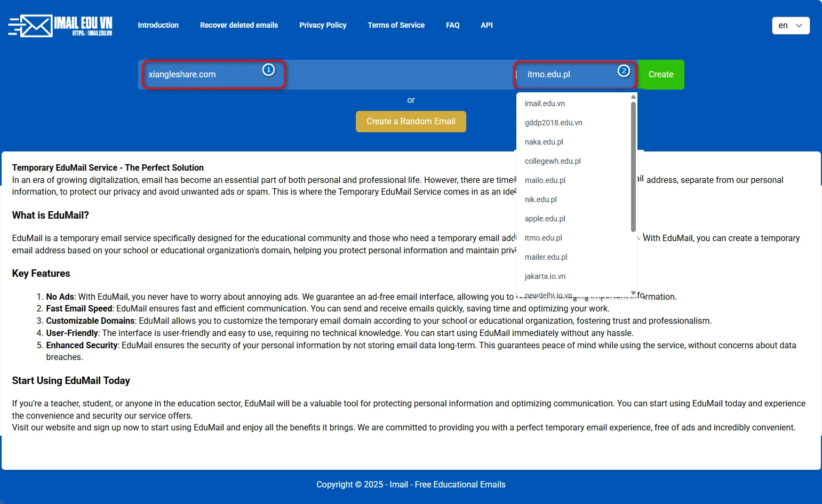The image size is (822, 504).
Task: Click the Imail Edu VN envelope logo
Action: pyautogui.click(x=60, y=26)
